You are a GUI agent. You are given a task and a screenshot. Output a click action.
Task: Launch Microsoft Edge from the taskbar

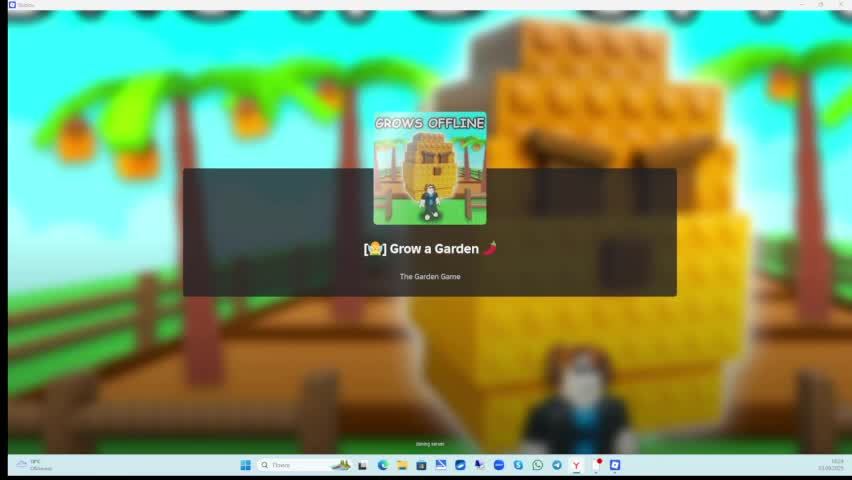click(383, 465)
